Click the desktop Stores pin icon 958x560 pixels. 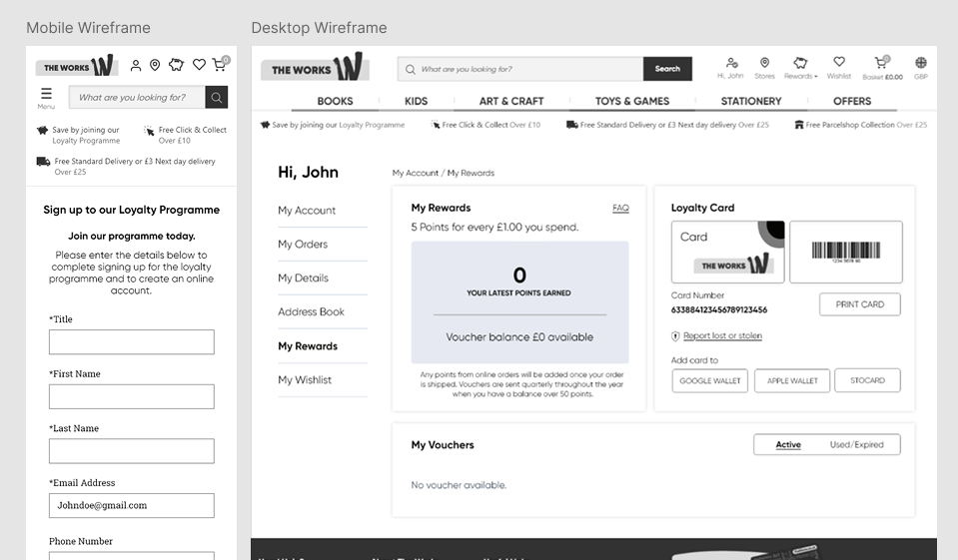pyautogui.click(x=764, y=63)
